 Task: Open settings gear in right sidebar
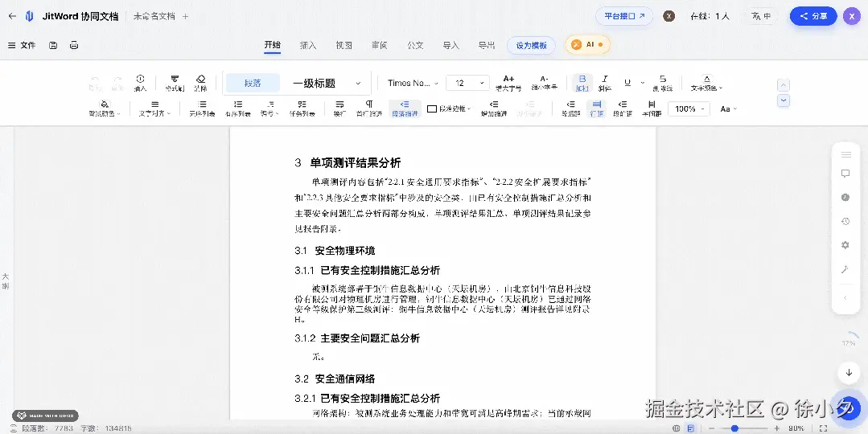pyautogui.click(x=845, y=245)
